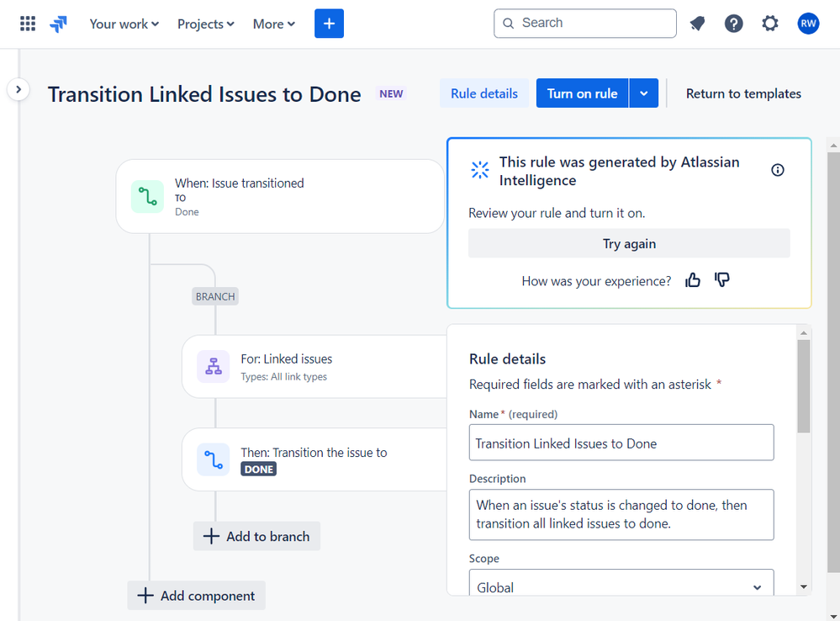Click the panel scrollbar down arrow
The height and width of the screenshot is (621, 840).
click(x=804, y=587)
